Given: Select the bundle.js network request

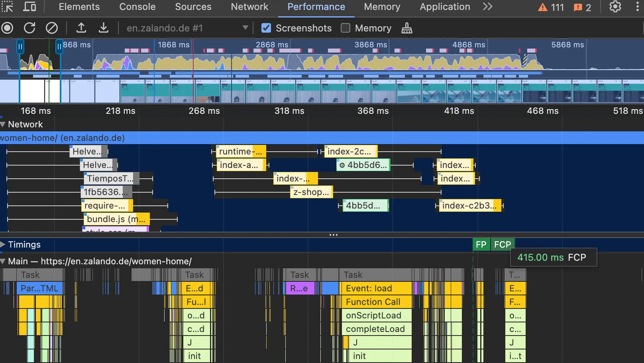Looking at the screenshot, I should (x=116, y=219).
